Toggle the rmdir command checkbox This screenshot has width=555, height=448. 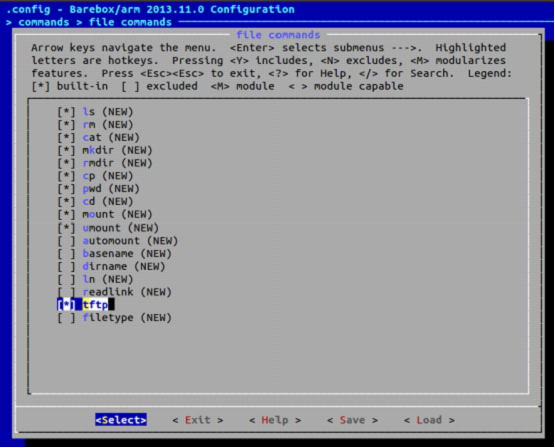[x=66, y=163]
